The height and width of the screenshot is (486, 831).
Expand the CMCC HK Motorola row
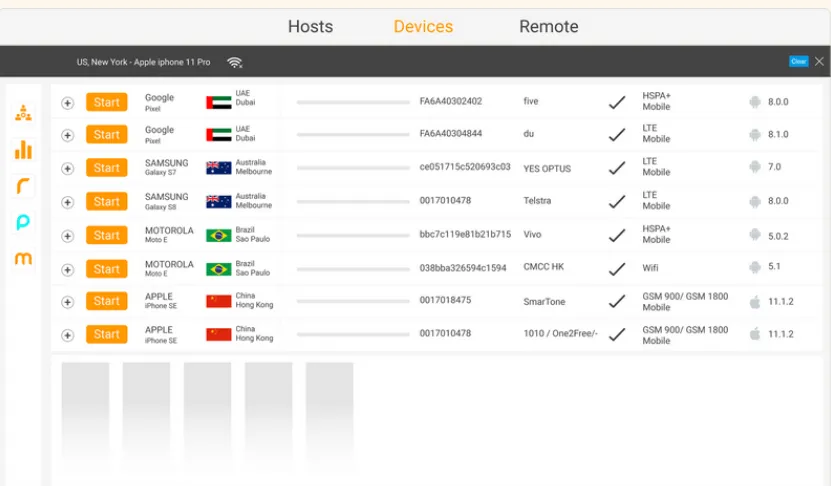67,270
